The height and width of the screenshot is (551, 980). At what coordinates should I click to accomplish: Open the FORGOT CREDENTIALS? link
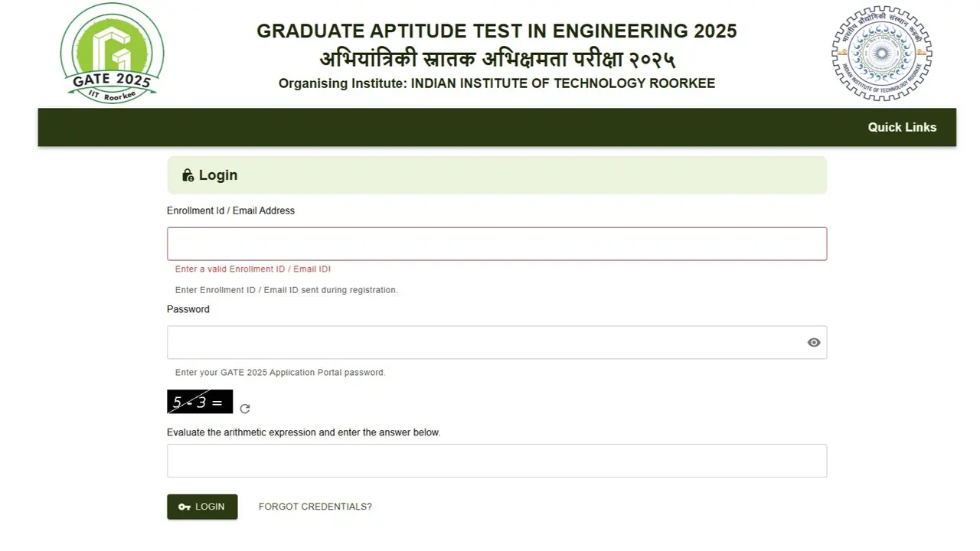315,507
